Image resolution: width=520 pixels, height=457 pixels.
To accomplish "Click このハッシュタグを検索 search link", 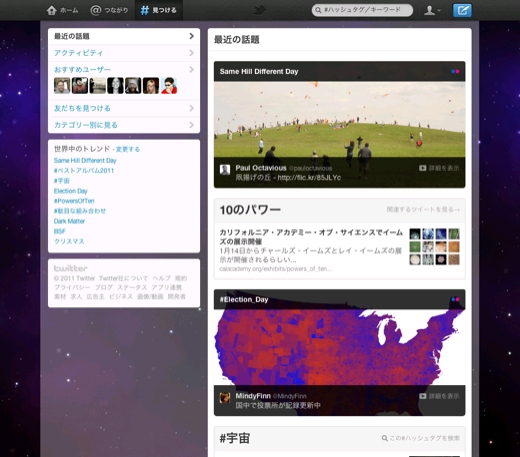I will click(421, 438).
